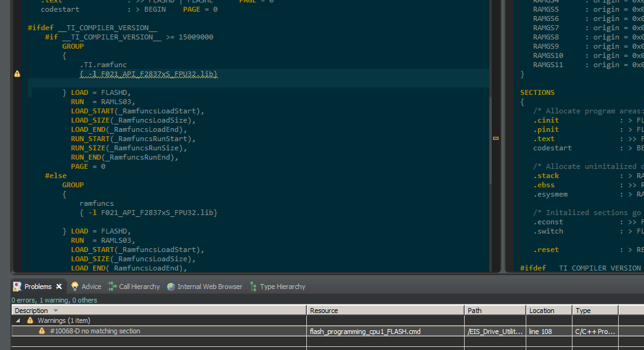Click the flash_programming_cpu1_FLASH.cmd resource cell
The width and height of the screenshot is (644, 350).
click(x=385, y=332)
